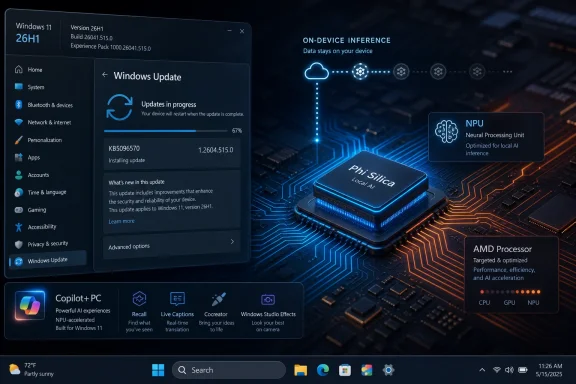Click the Wi-Fi tray icon
The width and height of the screenshot is (576, 384).
pos(497,370)
